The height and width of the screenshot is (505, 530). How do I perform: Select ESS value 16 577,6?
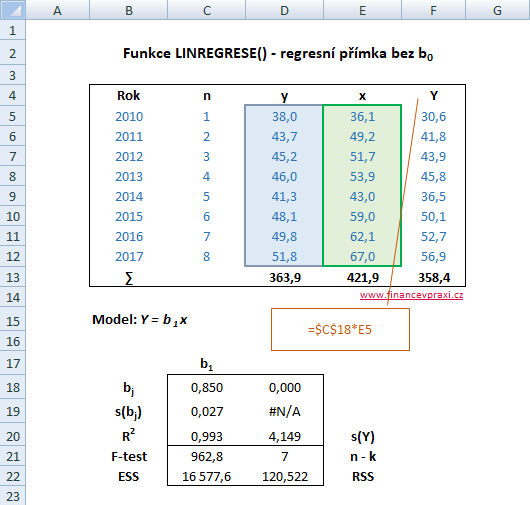pos(207,477)
